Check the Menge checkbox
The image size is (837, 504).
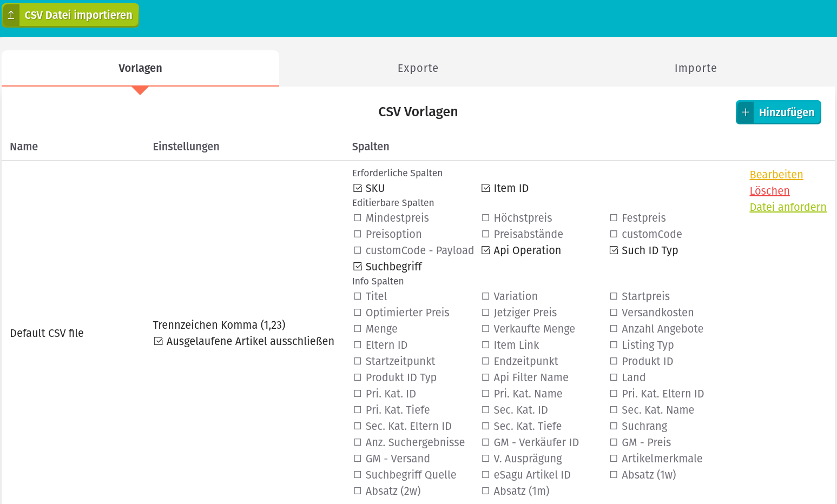pyautogui.click(x=358, y=329)
